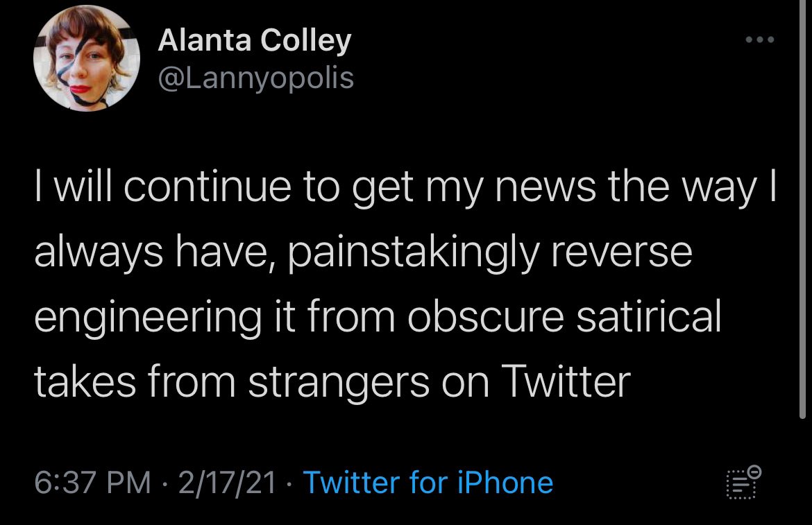
Task: Click the Twitter for iPhone source link
Action: 428,482
